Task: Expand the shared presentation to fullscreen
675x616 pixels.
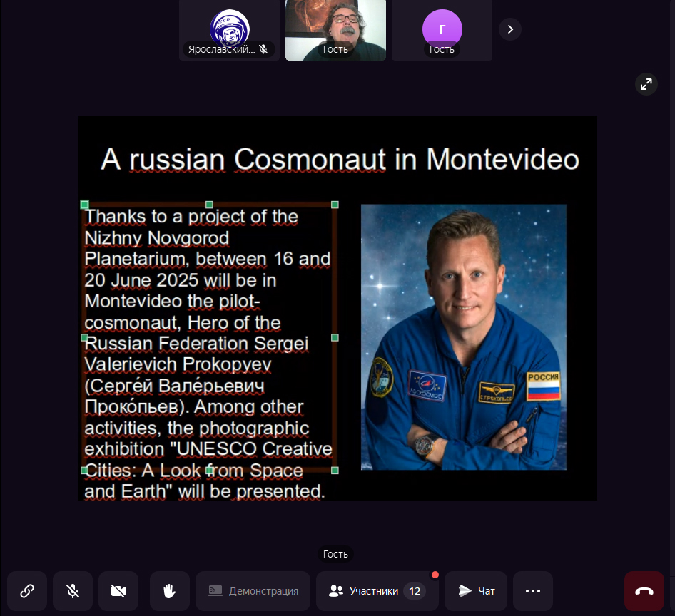Action: tap(646, 84)
